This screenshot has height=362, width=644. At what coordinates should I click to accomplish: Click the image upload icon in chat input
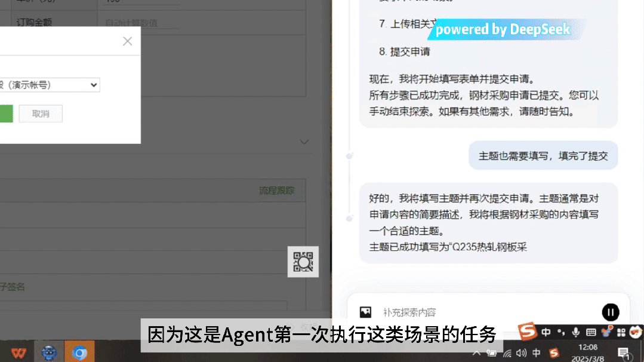point(365,312)
